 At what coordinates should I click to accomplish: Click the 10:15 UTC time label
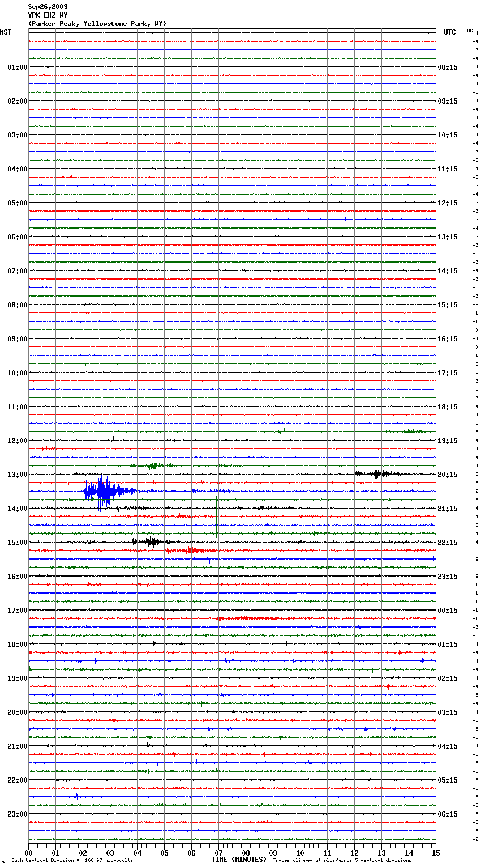[x=448, y=135]
